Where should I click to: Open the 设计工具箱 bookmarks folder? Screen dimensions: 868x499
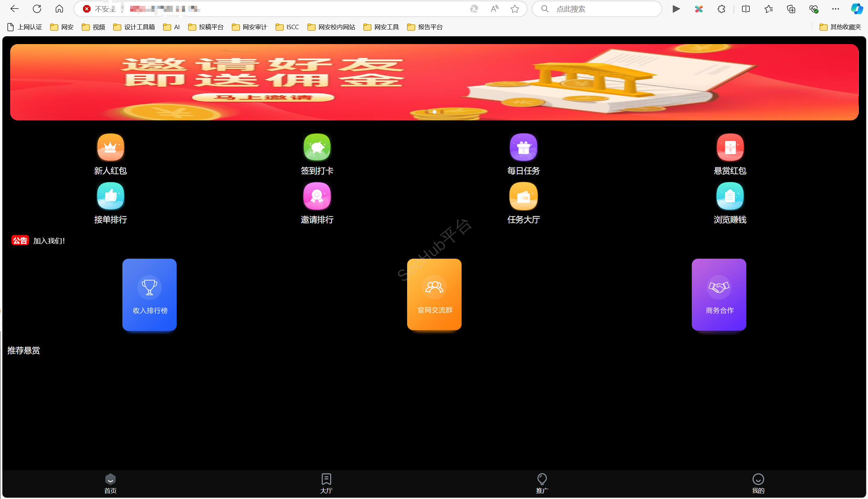[134, 27]
